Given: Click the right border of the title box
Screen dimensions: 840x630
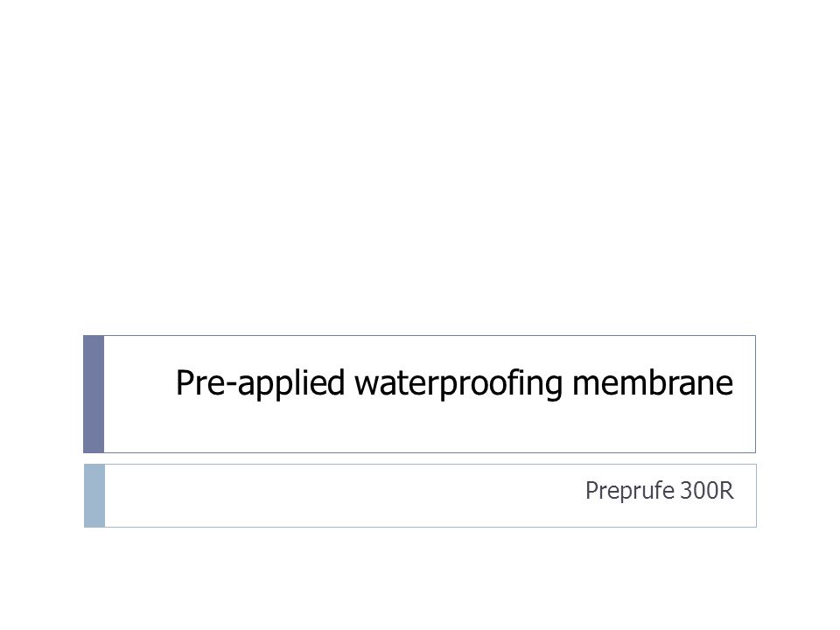Looking at the screenshot, I should [755, 395].
